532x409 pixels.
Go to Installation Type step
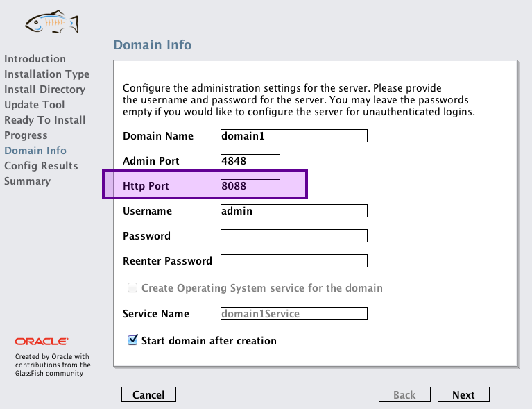[x=46, y=74]
